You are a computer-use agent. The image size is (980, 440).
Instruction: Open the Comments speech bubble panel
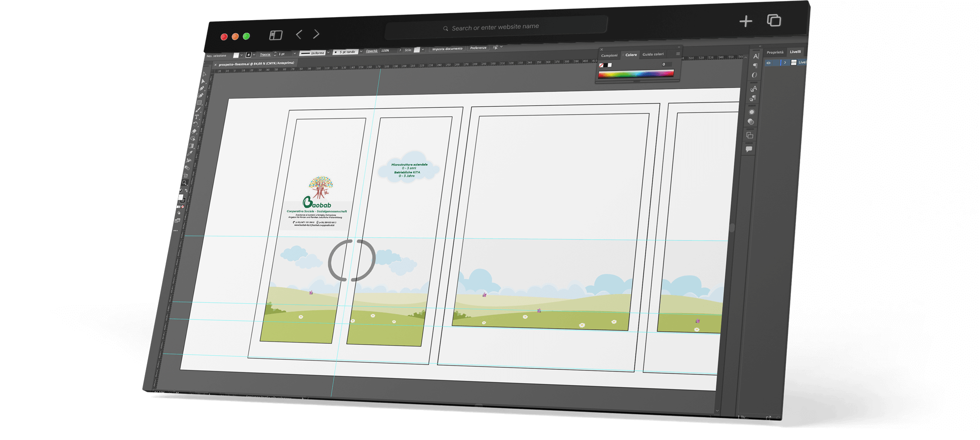749,149
